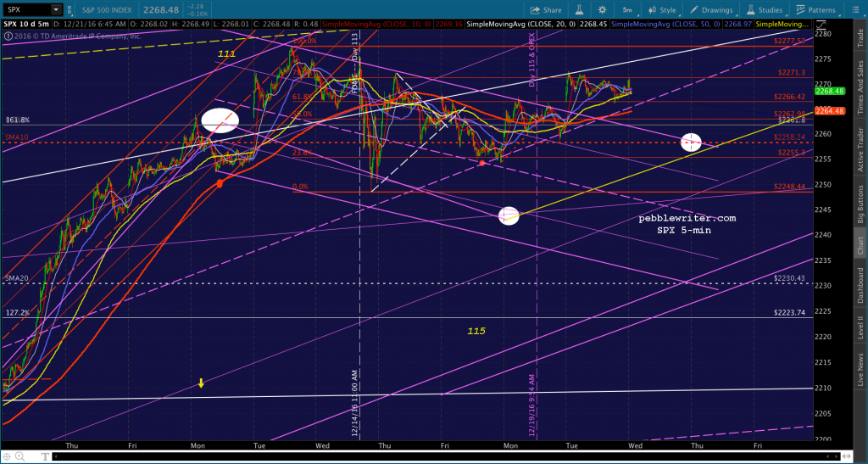The height and width of the screenshot is (464, 868).
Task: Click the red dot on the 50 SMA line
Action: (x=220, y=184)
